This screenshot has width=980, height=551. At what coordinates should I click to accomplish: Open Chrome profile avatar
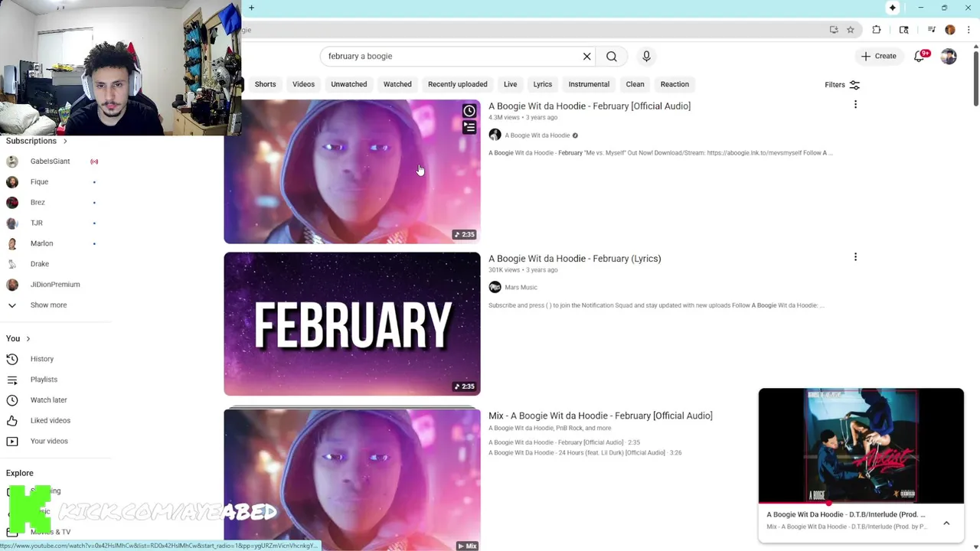pyautogui.click(x=950, y=30)
